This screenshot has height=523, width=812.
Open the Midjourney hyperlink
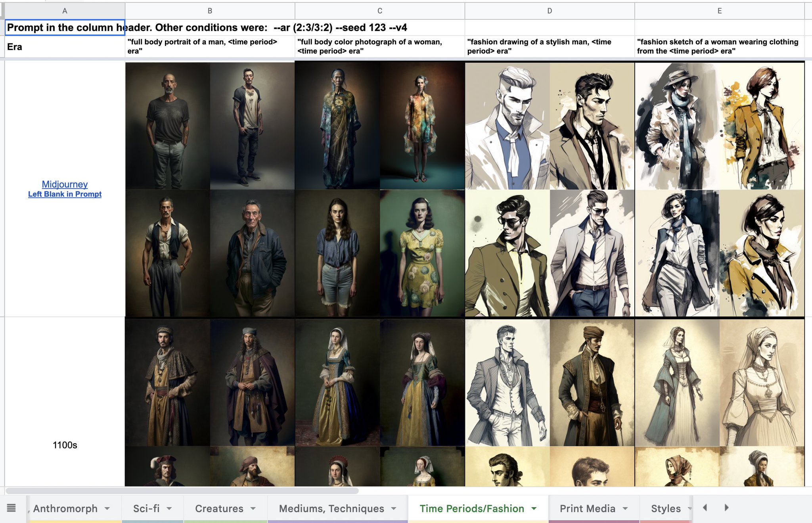point(65,184)
